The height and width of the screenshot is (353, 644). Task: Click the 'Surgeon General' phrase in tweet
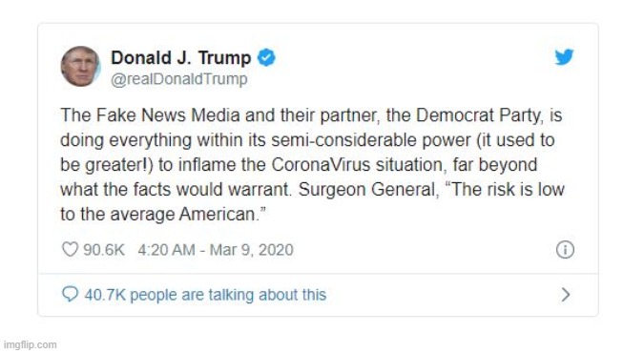(366, 190)
